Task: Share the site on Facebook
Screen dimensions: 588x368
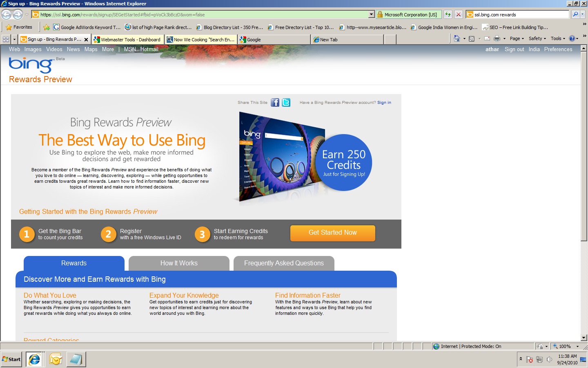Action: pyautogui.click(x=275, y=103)
